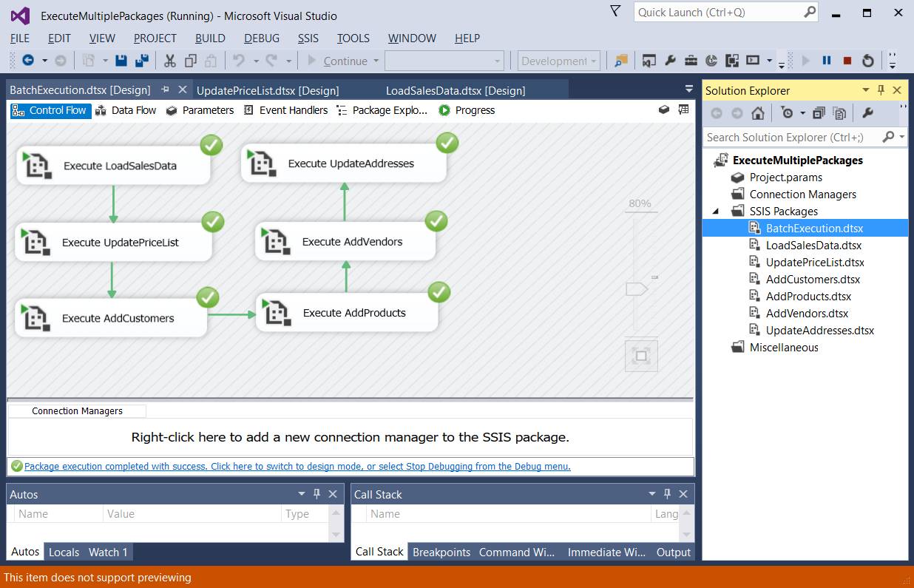Viewport: 914px width, 588px height.
Task: Select the Execute AddCustomers task
Action: click(x=111, y=318)
